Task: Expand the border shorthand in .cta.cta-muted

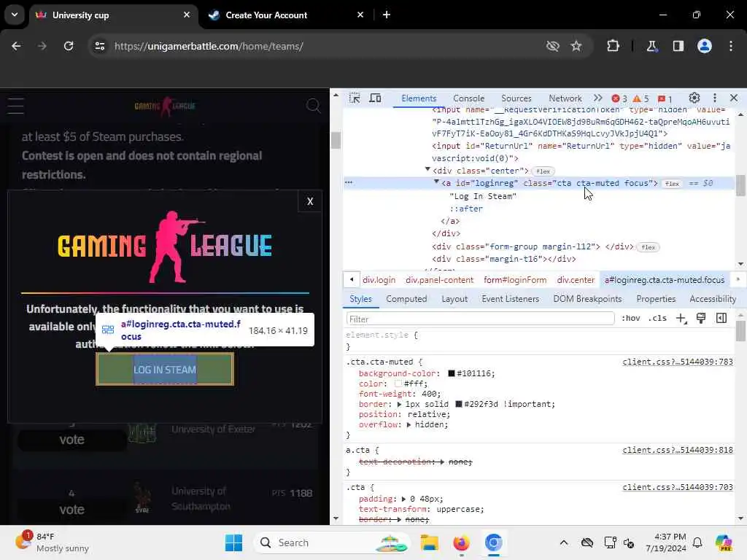Action: pyautogui.click(x=399, y=404)
